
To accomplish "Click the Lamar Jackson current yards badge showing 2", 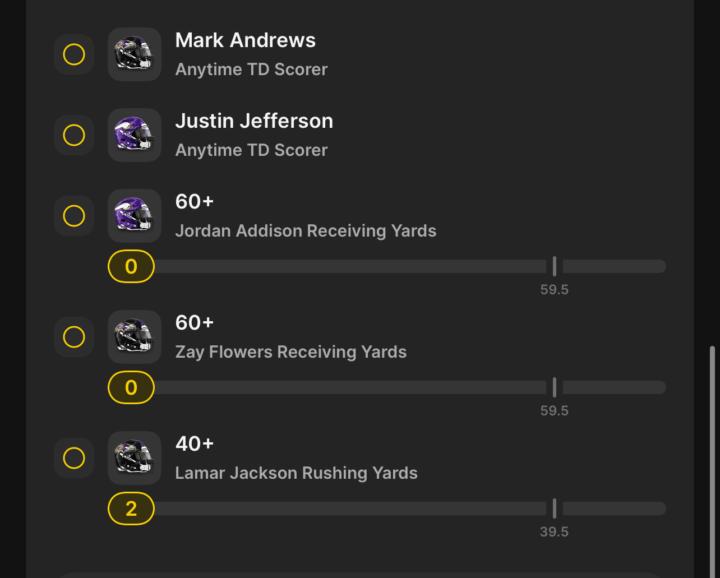I will tap(131, 509).
